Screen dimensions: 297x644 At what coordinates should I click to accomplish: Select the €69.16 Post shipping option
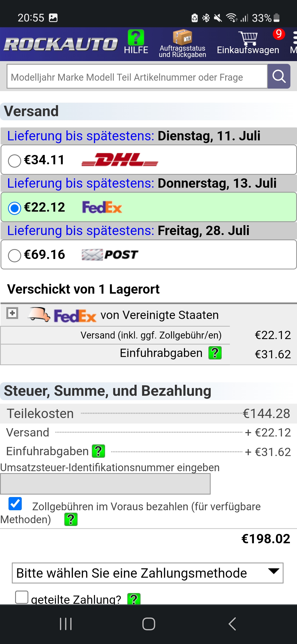[15, 255]
